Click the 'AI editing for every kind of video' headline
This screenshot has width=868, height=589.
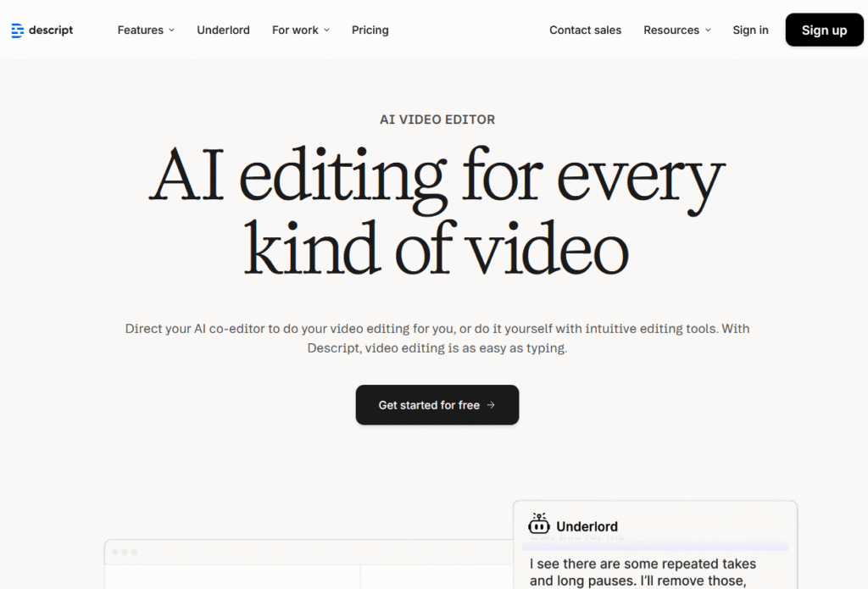pyautogui.click(x=437, y=213)
